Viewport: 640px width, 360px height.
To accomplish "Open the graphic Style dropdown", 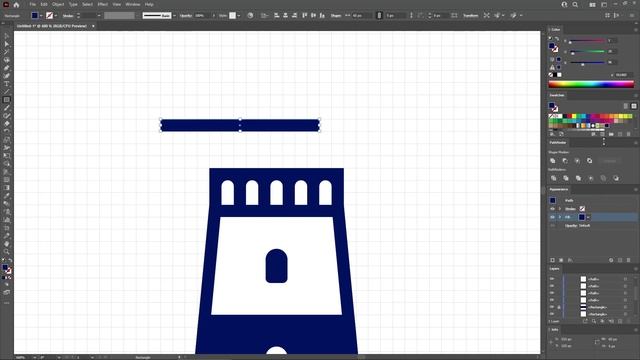I will pyautogui.click(x=239, y=16).
